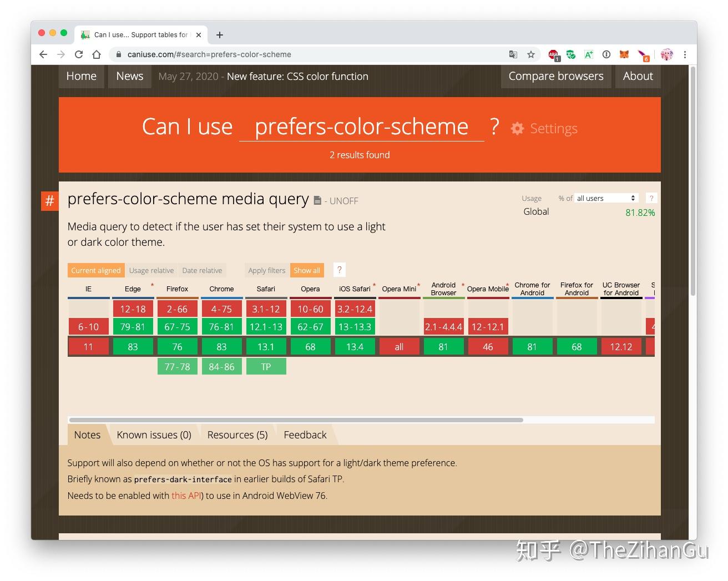Toggle the Current aligned view
728x581 pixels.
[x=95, y=270]
